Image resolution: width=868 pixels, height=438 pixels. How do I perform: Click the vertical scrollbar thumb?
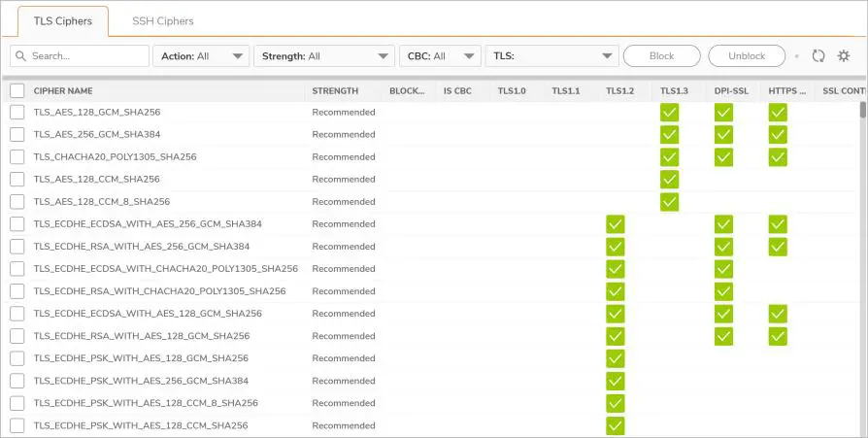coord(861,109)
